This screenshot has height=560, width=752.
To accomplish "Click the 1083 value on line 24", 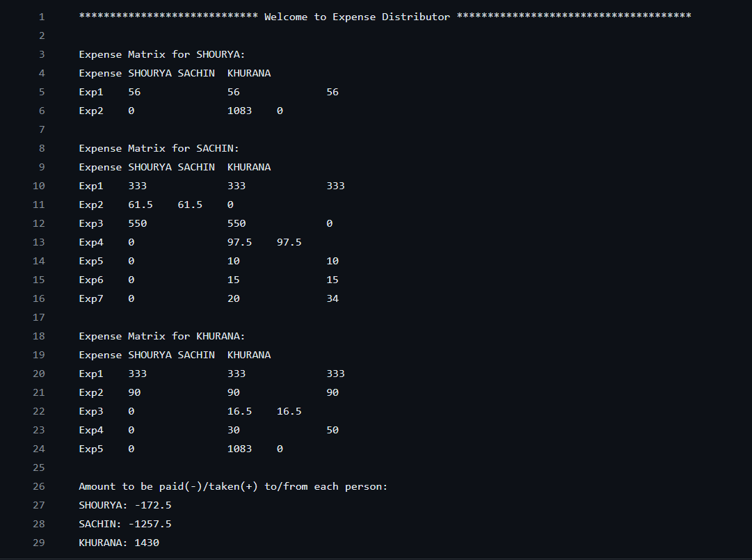I will pyautogui.click(x=239, y=449).
